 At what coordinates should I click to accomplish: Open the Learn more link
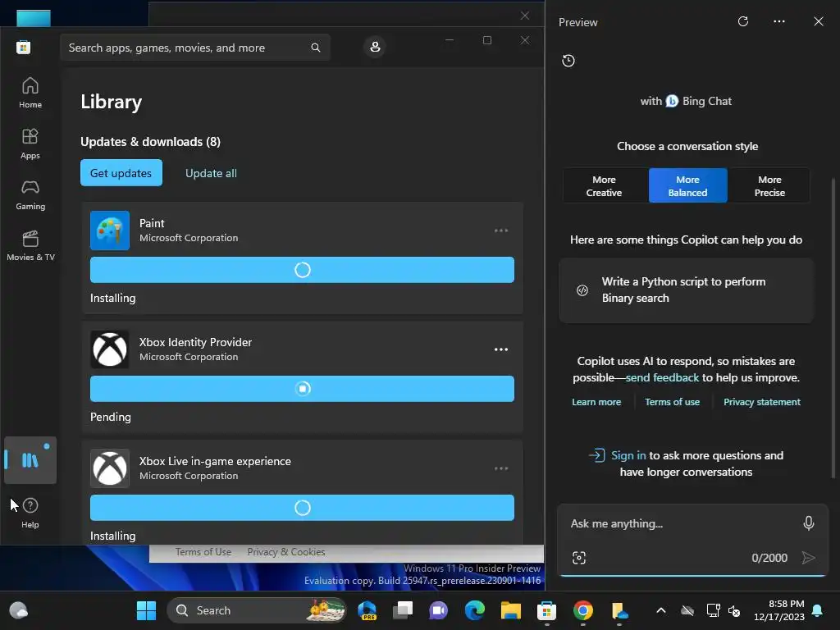[596, 402]
